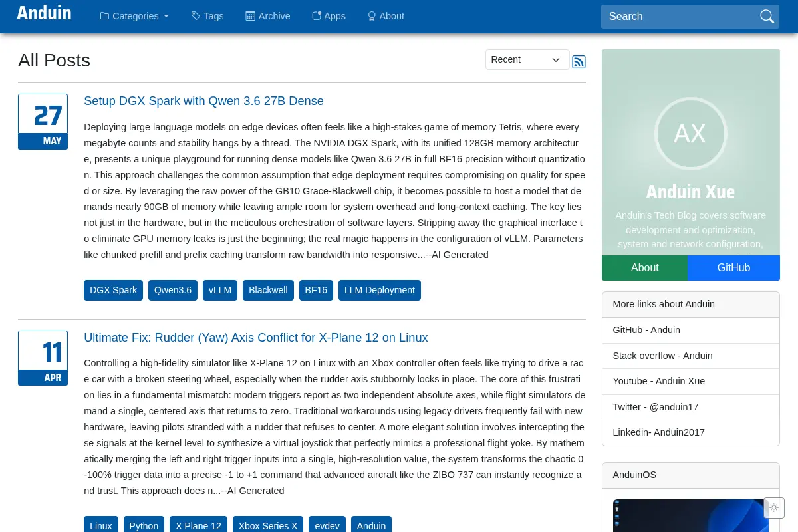Screen dimensions: 798x532
Task: Expand the Categories dropdown menu
Action: [134, 16]
